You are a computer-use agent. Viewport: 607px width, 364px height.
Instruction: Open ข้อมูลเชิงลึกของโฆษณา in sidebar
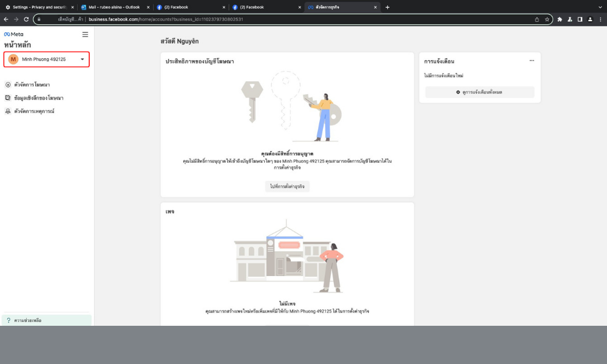[x=39, y=98]
